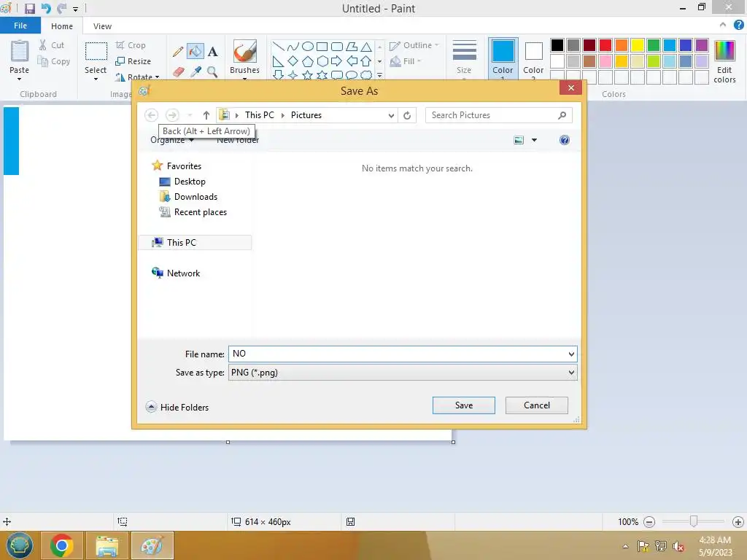This screenshot has width=747, height=560.
Task: Click the Redo arrow in Paint title bar
Action: (x=61, y=9)
